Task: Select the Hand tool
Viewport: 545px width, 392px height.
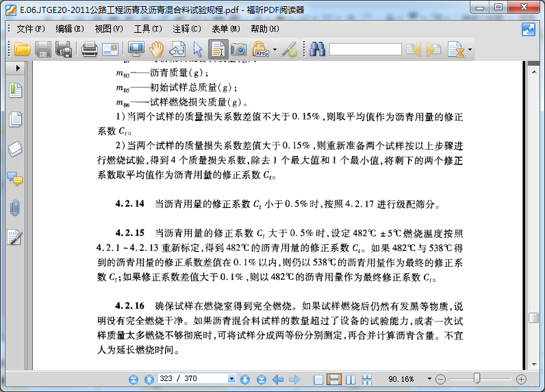Action: coord(157,49)
